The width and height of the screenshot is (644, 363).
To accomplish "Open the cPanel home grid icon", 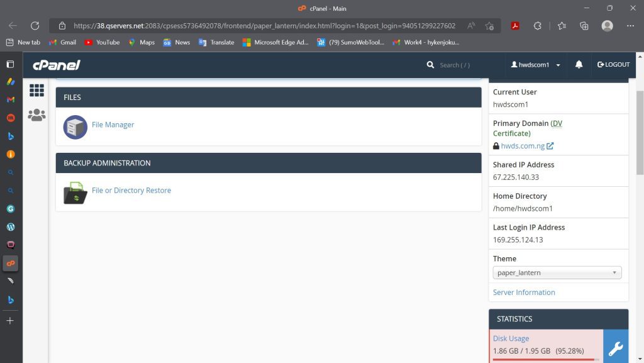I will (x=36, y=90).
